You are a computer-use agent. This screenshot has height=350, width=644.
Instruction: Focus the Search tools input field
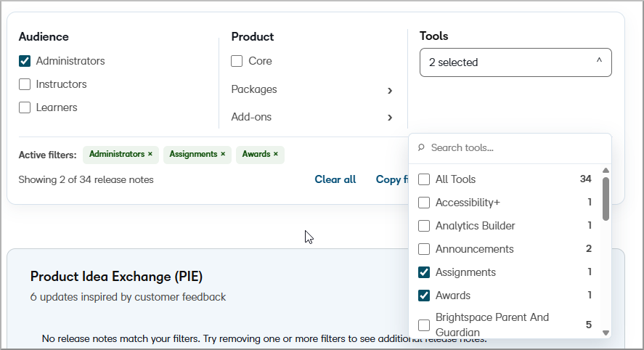coord(509,148)
